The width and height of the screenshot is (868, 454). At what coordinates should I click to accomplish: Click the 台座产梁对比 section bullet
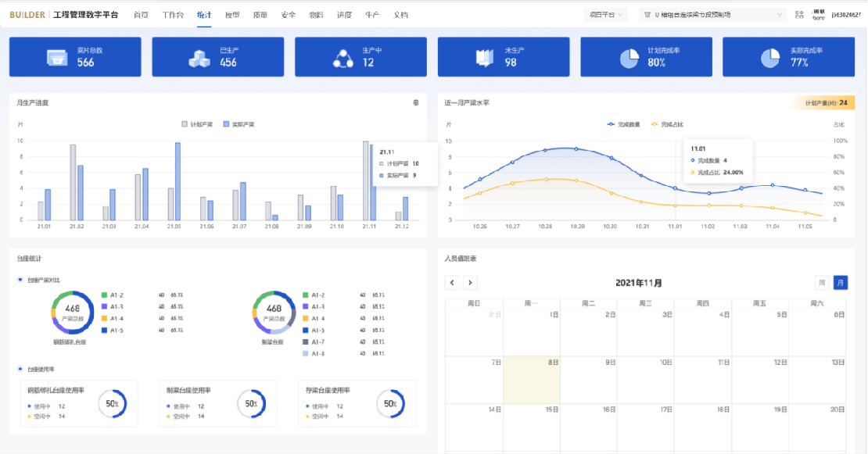click(x=20, y=280)
